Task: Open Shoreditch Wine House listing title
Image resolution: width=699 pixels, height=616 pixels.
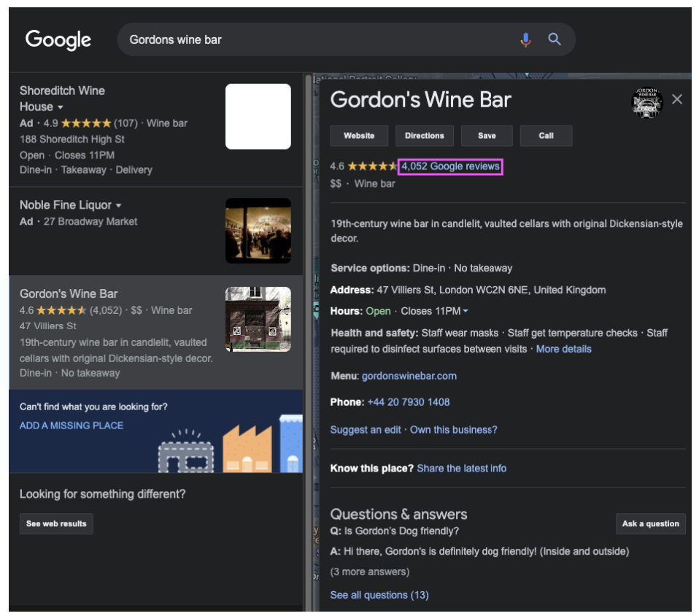Action: tap(62, 99)
